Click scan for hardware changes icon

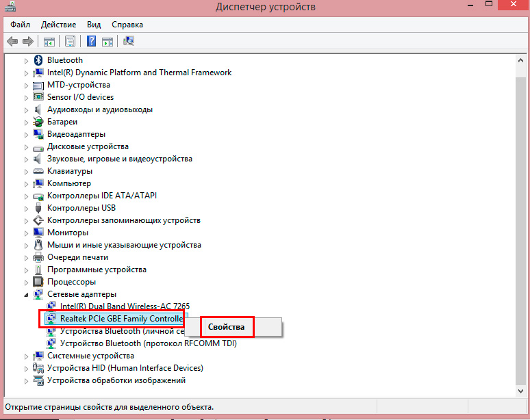click(x=129, y=41)
